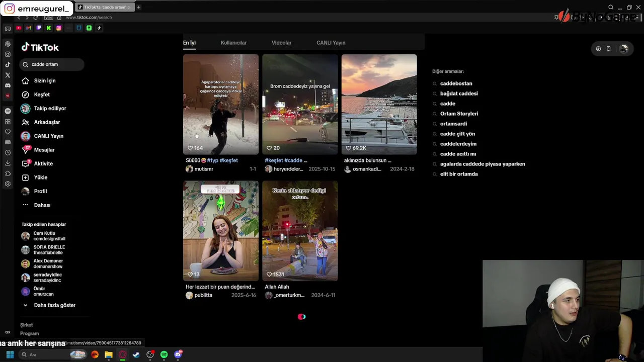
Task: Click the Kick bookmark icon
Action: [49, 28]
